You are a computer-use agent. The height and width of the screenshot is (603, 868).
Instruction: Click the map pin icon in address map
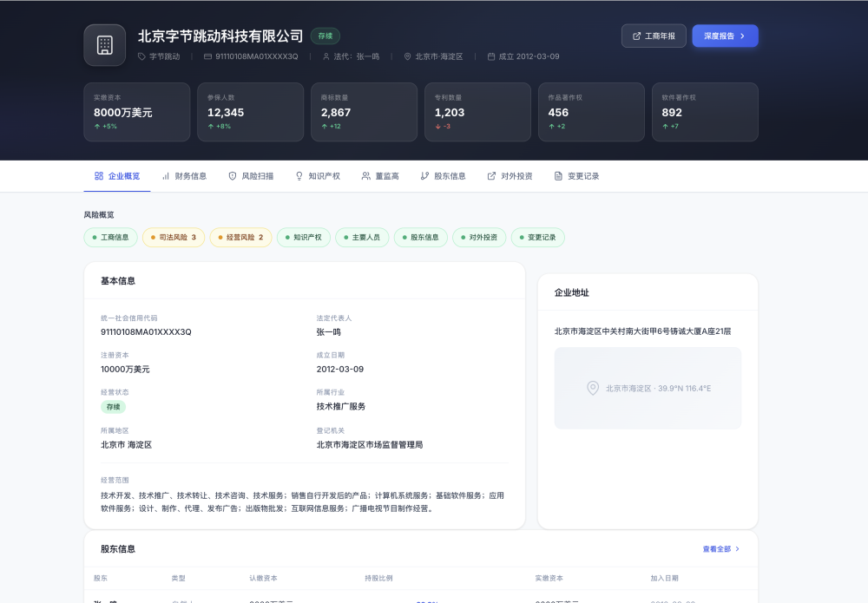(x=592, y=388)
